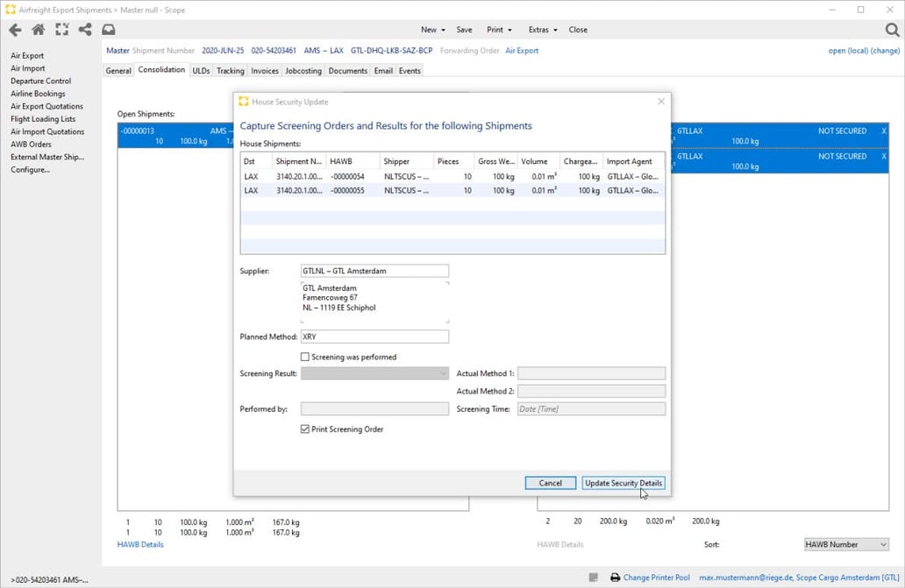Close the House Security Update dialog
Viewport: 905px width, 588px height.
pos(661,102)
